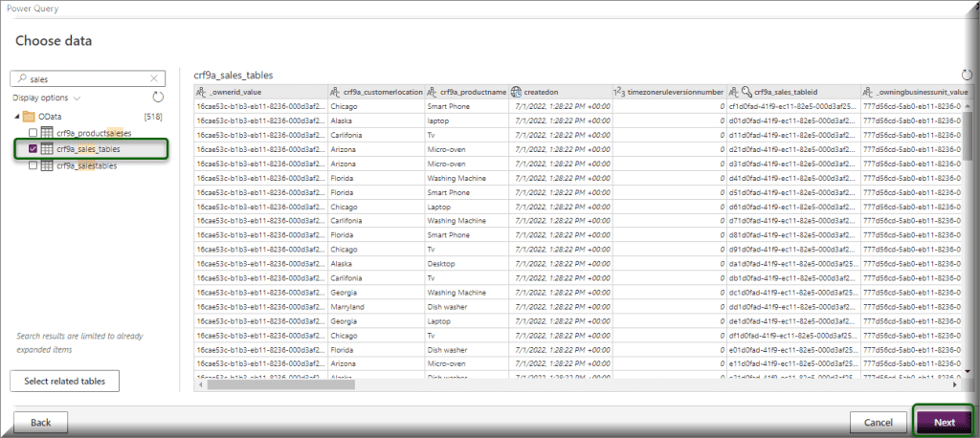Click number type icon of timezoneruleversionnumber
Viewport: 980px width, 438px height.
click(x=619, y=92)
